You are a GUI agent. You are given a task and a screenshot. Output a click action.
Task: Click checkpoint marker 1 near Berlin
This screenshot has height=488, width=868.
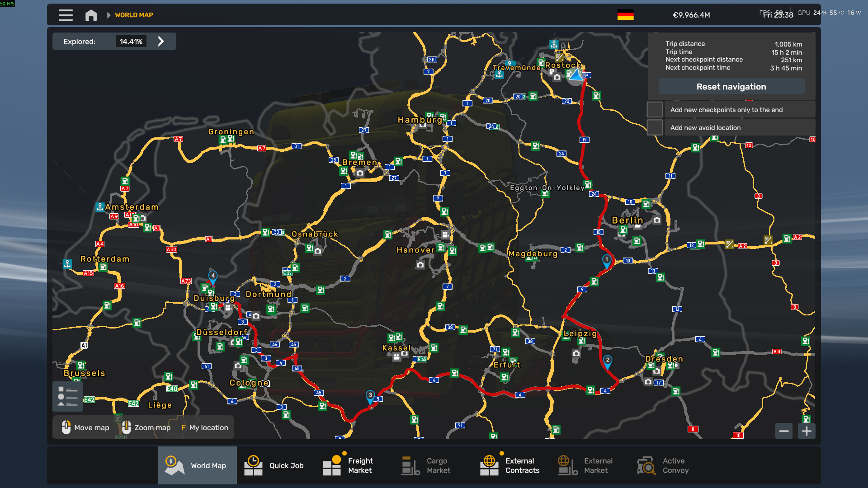pos(607,260)
